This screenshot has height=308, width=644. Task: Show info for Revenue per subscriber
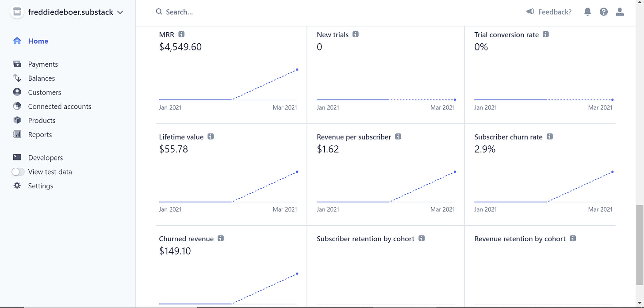tap(398, 137)
